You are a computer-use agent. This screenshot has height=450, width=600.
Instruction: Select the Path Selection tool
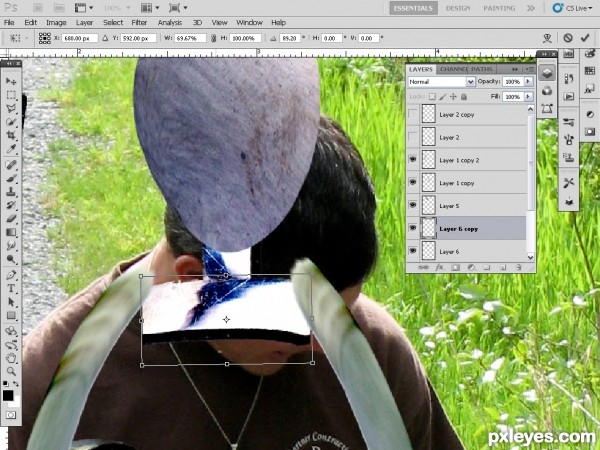11,302
